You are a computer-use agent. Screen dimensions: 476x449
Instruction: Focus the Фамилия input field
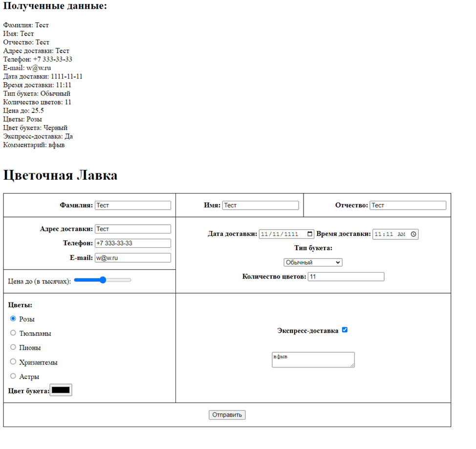[132, 206]
